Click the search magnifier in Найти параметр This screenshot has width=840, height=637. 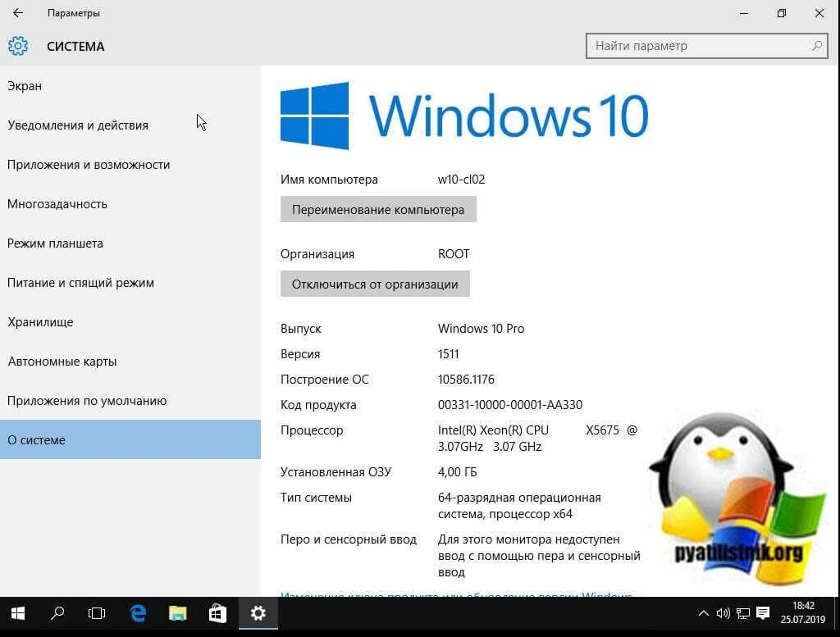pos(816,46)
